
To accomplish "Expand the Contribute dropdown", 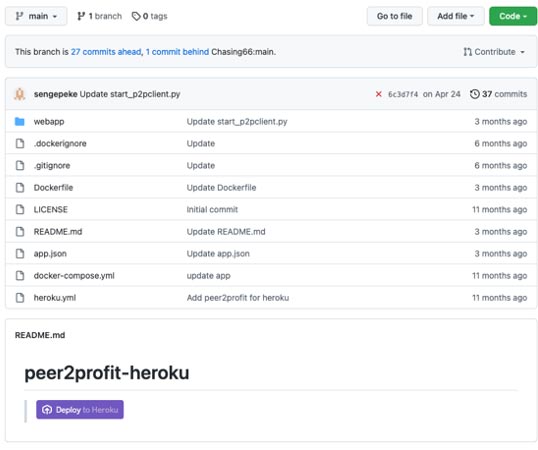I will [x=494, y=52].
